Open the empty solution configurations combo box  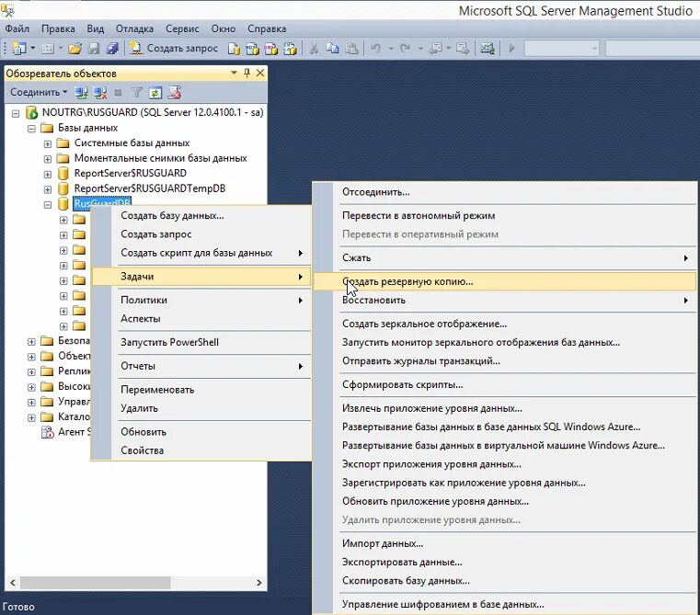click(562, 48)
